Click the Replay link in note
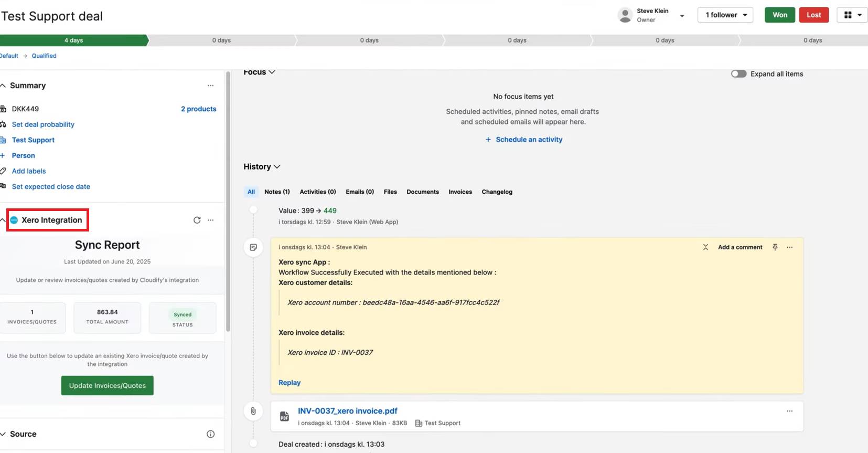The image size is (868, 453). 290,383
